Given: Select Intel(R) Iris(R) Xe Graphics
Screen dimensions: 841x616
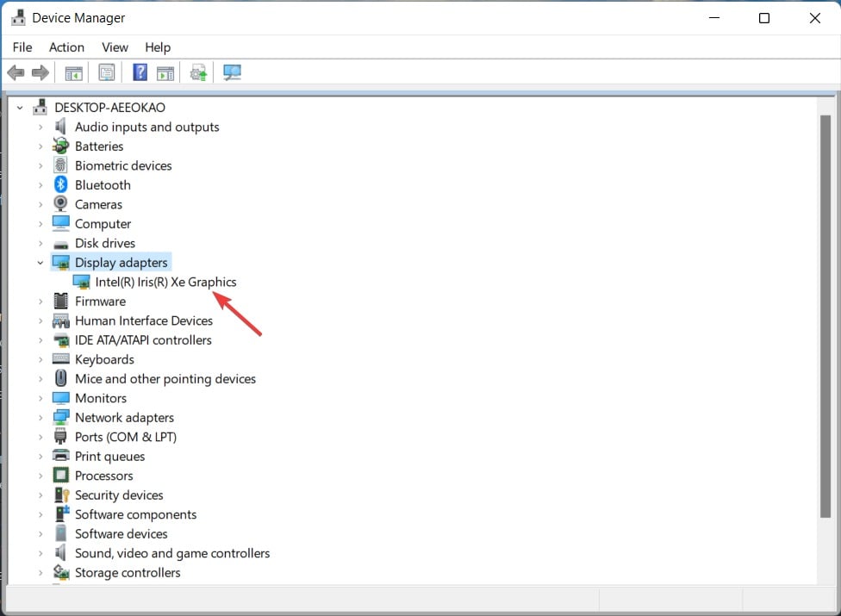Looking at the screenshot, I should click(165, 282).
